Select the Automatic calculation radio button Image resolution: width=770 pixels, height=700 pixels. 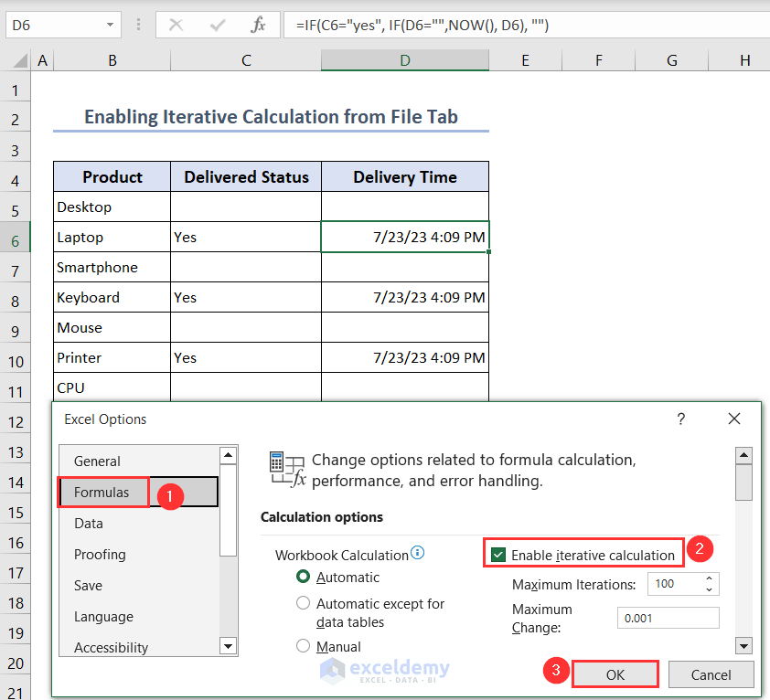pos(303,577)
